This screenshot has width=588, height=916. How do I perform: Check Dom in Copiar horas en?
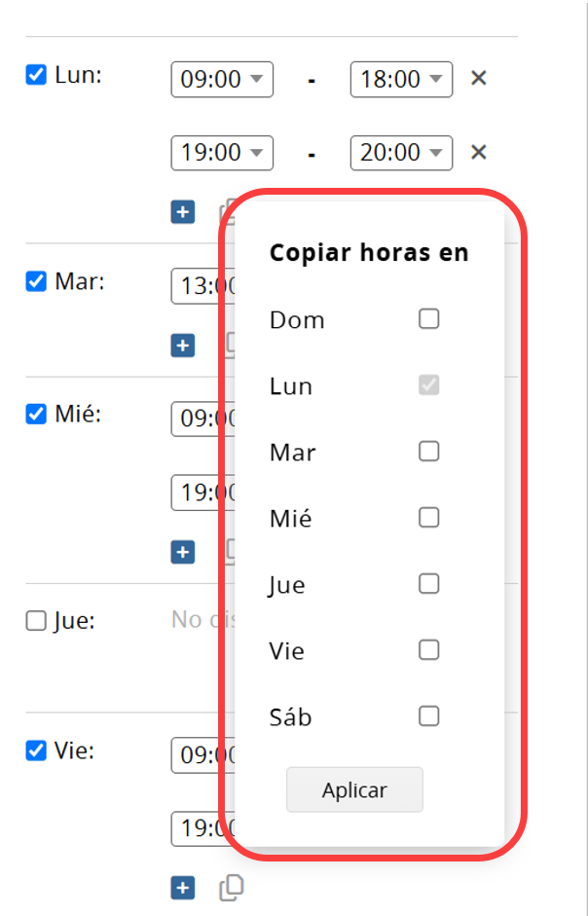429,319
